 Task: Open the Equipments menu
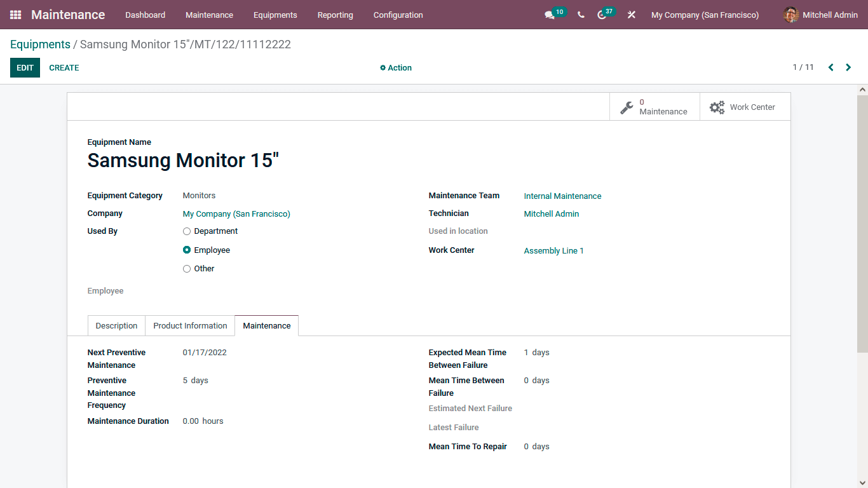click(275, 15)
